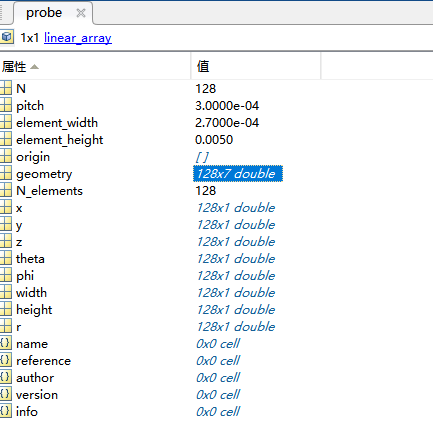433x423 pixels.
Task: Click the cell braces icon beside version
Action: click(5, 394)
